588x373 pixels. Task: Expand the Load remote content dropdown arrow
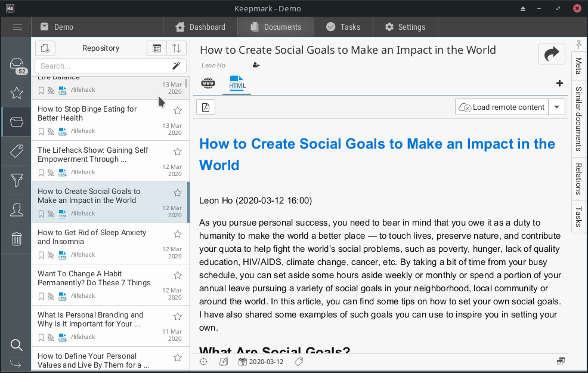point(556,107)
